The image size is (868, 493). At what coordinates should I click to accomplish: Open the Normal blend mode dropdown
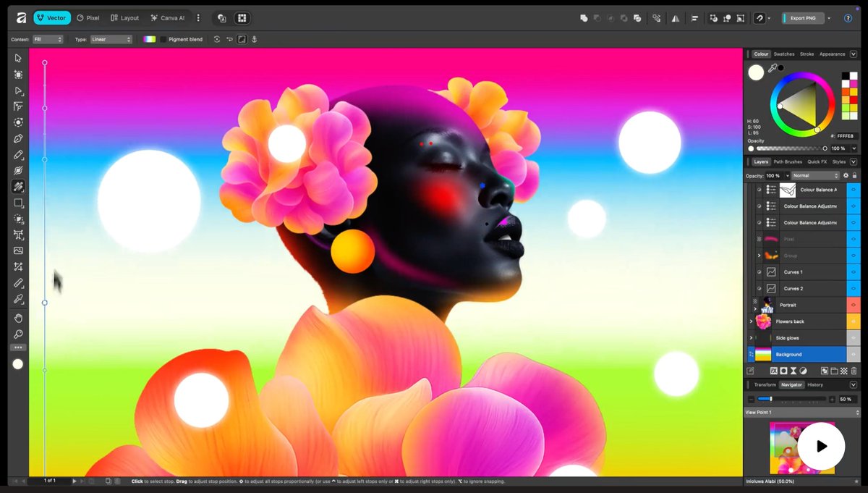coord(815,175)
